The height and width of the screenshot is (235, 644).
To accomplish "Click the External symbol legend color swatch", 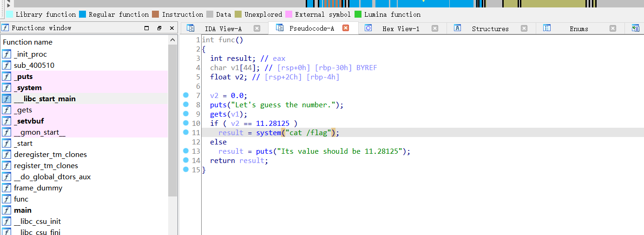I will pos(289,14).
